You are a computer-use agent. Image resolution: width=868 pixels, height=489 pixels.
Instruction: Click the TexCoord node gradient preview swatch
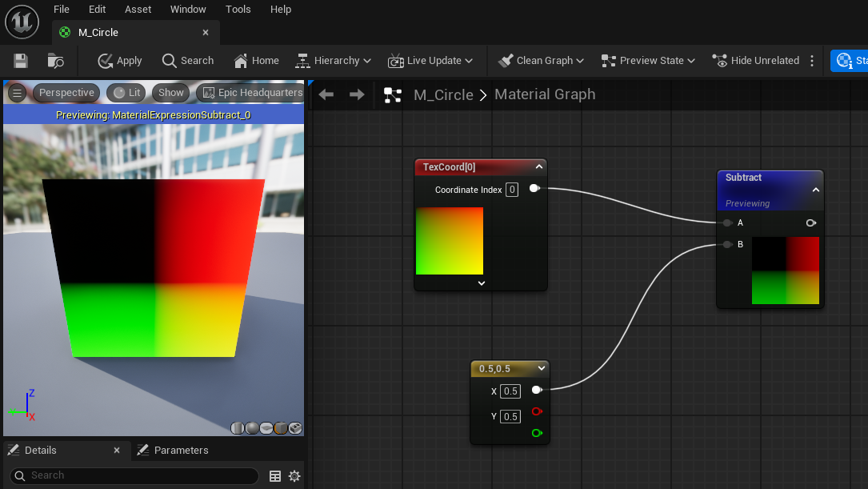coord(450,241)
